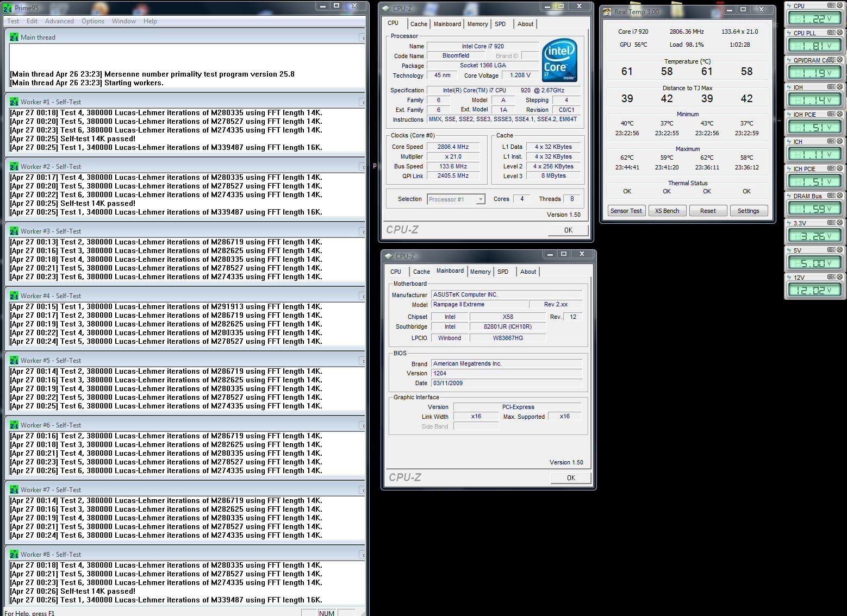Switch to SPD tab in upper CPU-Z
Image resolution: width=847 pixels, height=616 pixels.
[x=500, y=24]
